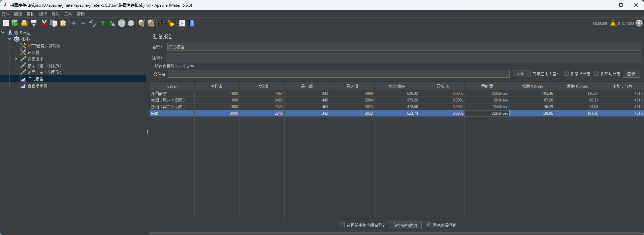644x235 pixels.
Task: Collapse the 测试计划 root node
Action: coord(3,32)
